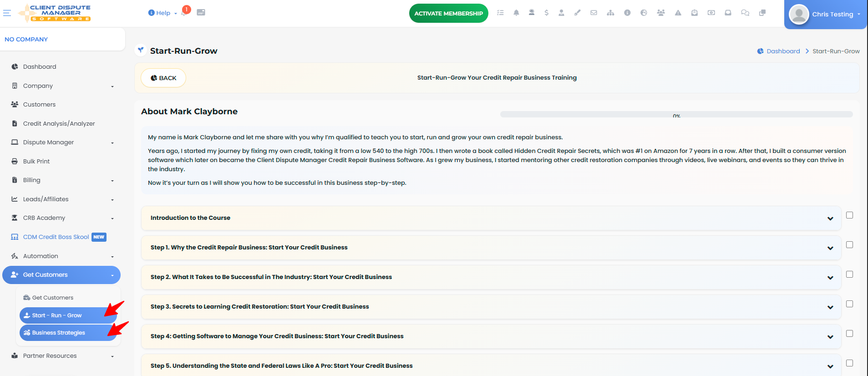Viewport: 868px width, 376px height.
Task: Expand Step 2 What It Takes to Be Successful
Action: click(x=491, y=277)
